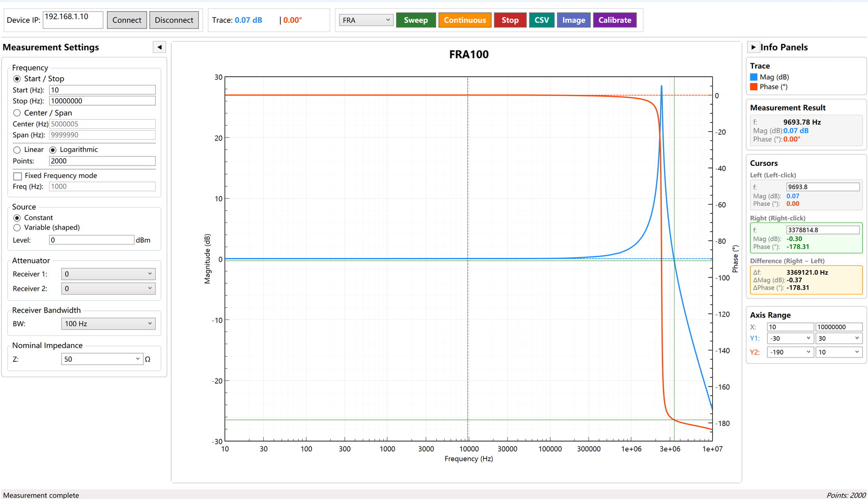Click the 9693.78 Hz measurement result value
This screenshot has height=499, width=868.
tap(802, 122)
